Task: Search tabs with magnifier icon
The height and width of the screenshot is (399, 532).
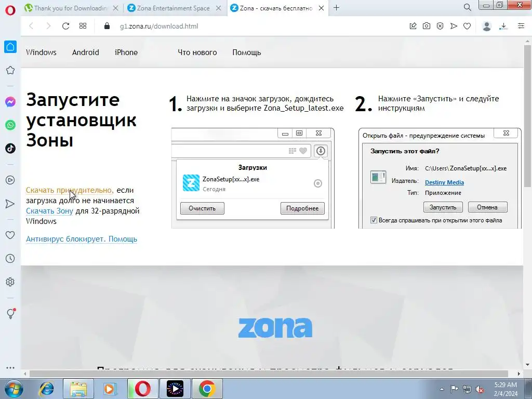Action: point(467,7)
